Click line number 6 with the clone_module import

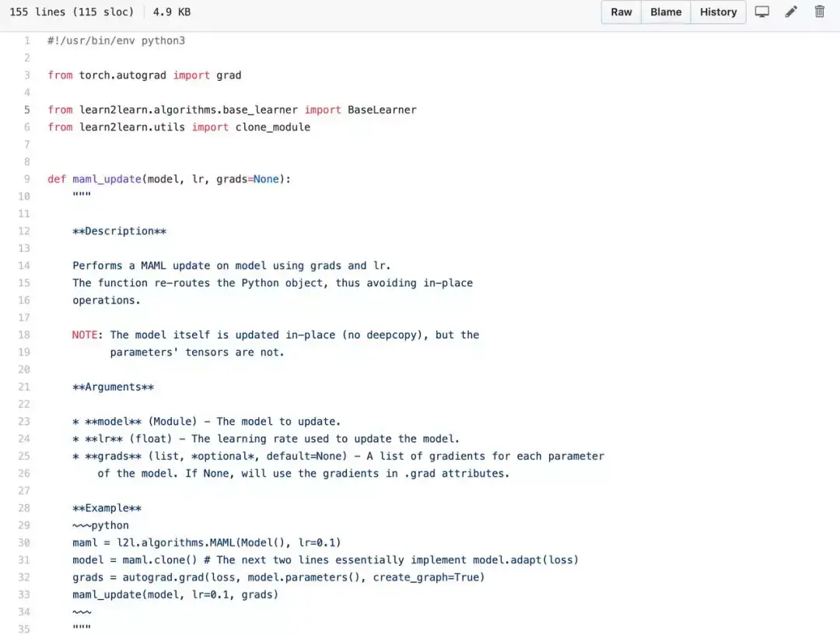coord(26,127)
